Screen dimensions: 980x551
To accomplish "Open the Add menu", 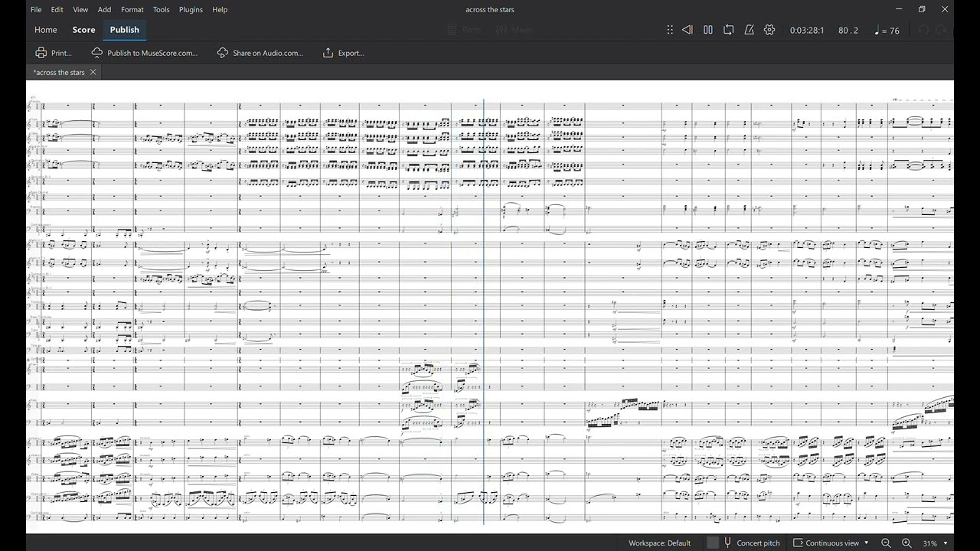I will (x=105, y=9).
